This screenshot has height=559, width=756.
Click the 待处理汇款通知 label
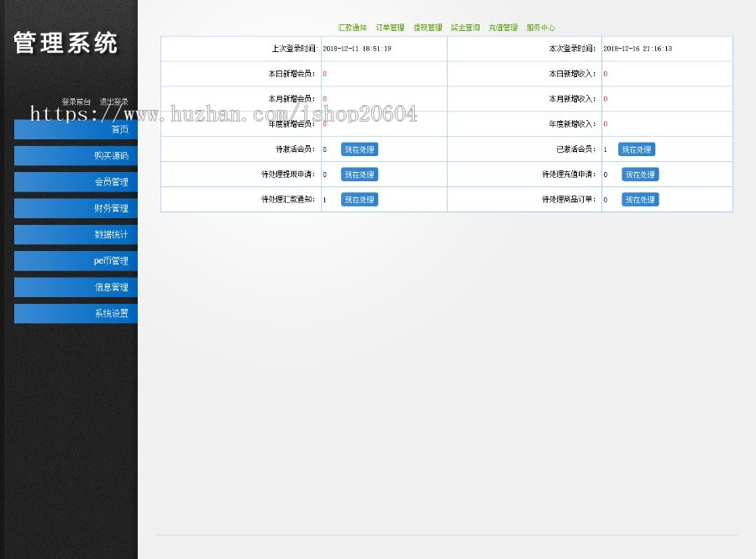pos(288,200)
